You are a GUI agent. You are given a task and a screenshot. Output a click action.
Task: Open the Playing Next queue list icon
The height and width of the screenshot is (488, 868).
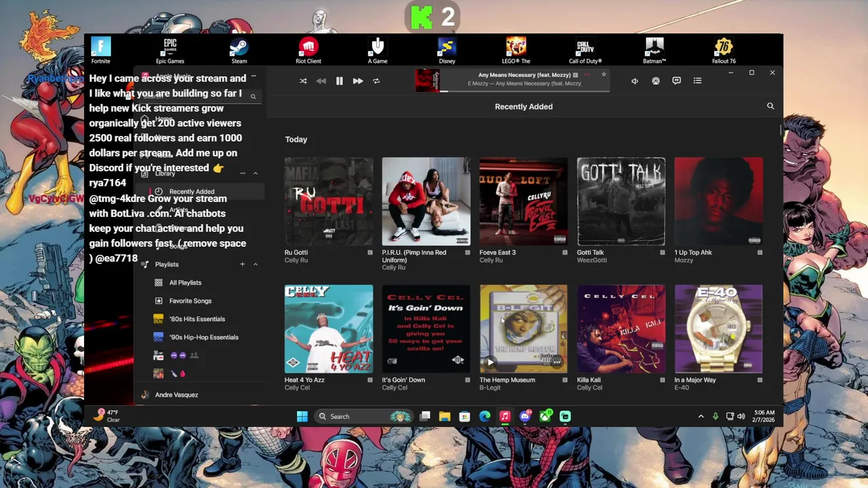tap(697, 81)
